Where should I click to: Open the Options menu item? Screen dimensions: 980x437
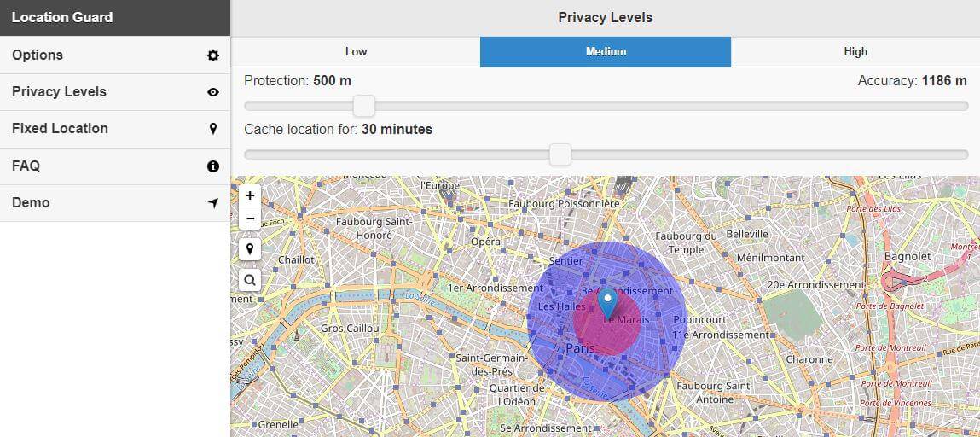pyautogui.click(x=115, y=55)
